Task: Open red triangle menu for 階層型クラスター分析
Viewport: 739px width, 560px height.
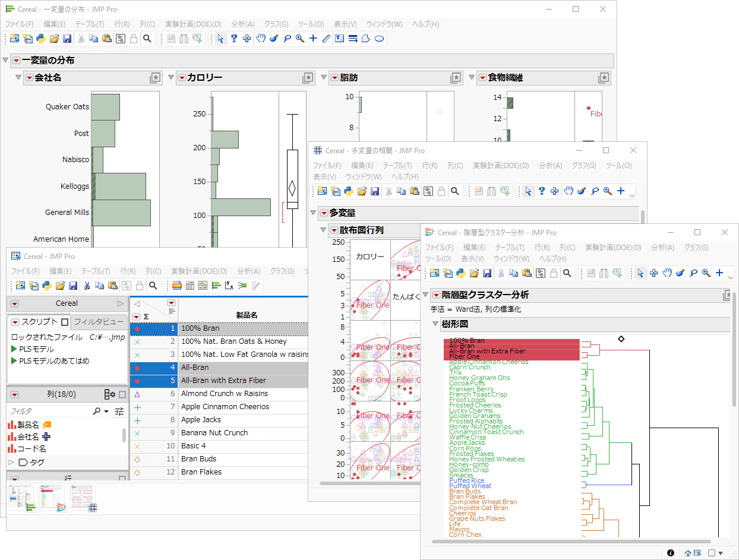Action: 436,295
